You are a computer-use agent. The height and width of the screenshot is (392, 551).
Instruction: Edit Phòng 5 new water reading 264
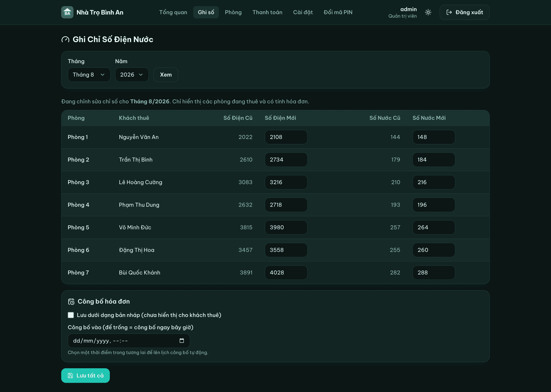tap(434, 227)
